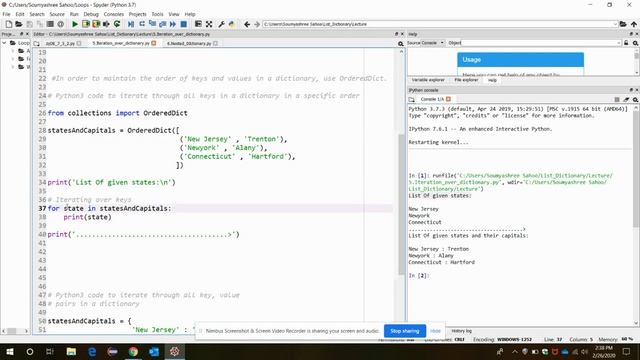Open View menu
This screenshot has height=360, width=640.
(x=174, y=14)
